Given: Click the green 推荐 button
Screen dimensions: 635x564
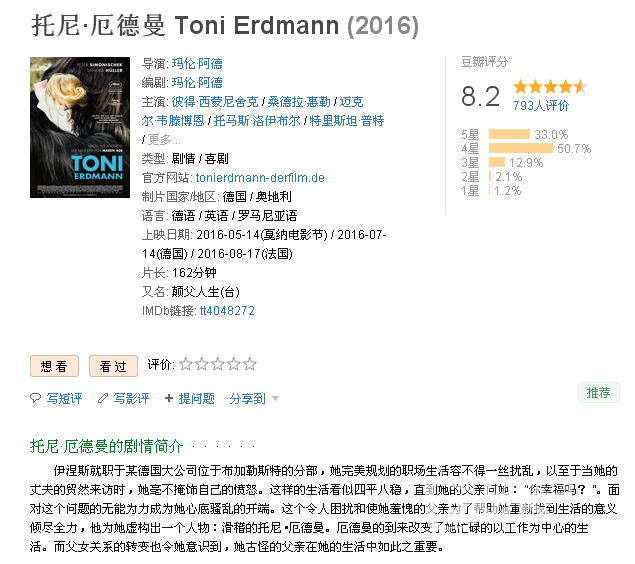Looking at the screenshot, I should coord(599,392).
